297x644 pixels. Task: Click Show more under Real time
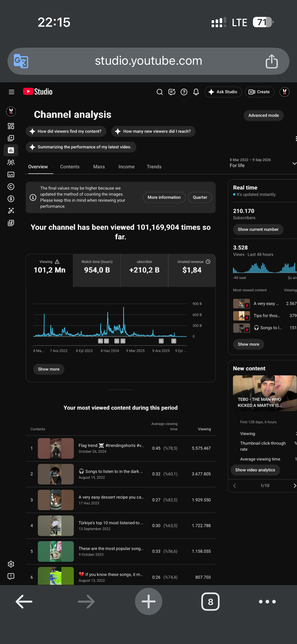click(x=248, y=344)
